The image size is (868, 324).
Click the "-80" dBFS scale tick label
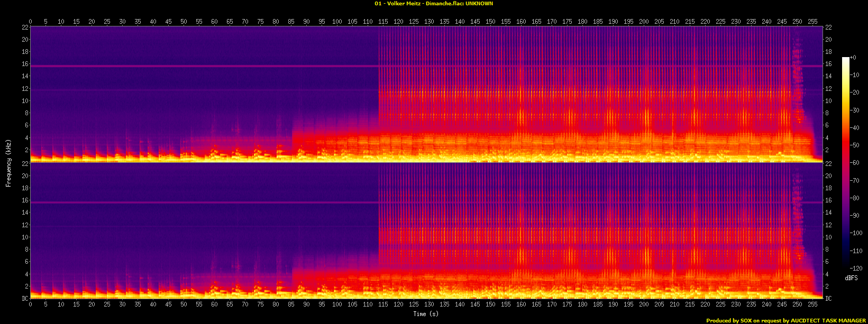pos(855,198)
